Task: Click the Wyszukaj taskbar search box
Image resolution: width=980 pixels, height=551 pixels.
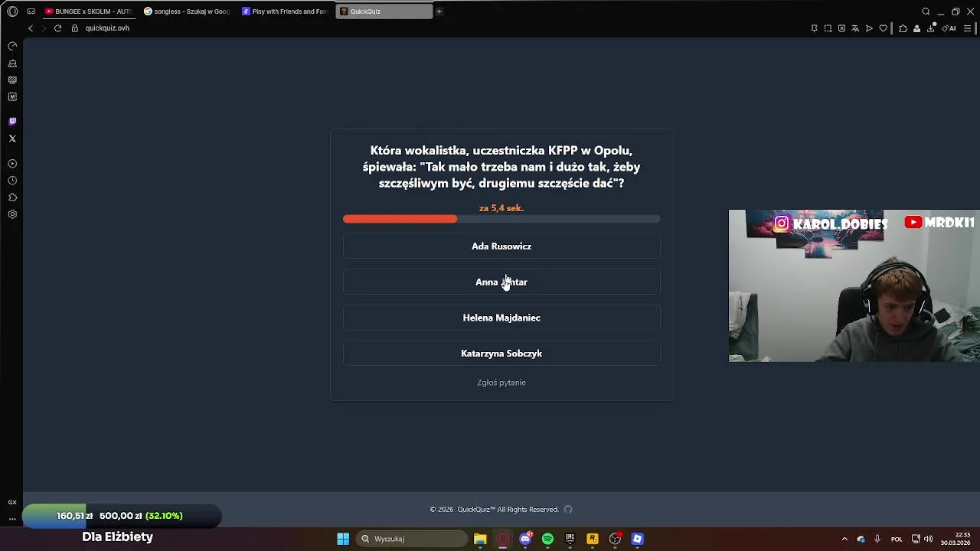Action: (x=413, y=539)
